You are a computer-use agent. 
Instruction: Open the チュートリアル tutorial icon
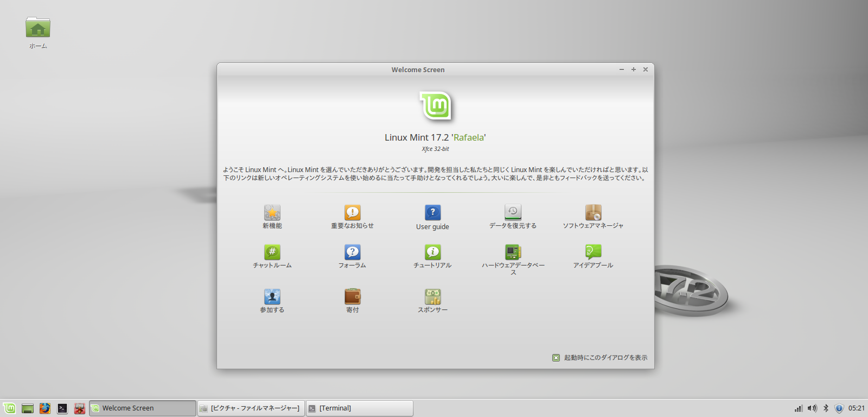tap(433, 252)
